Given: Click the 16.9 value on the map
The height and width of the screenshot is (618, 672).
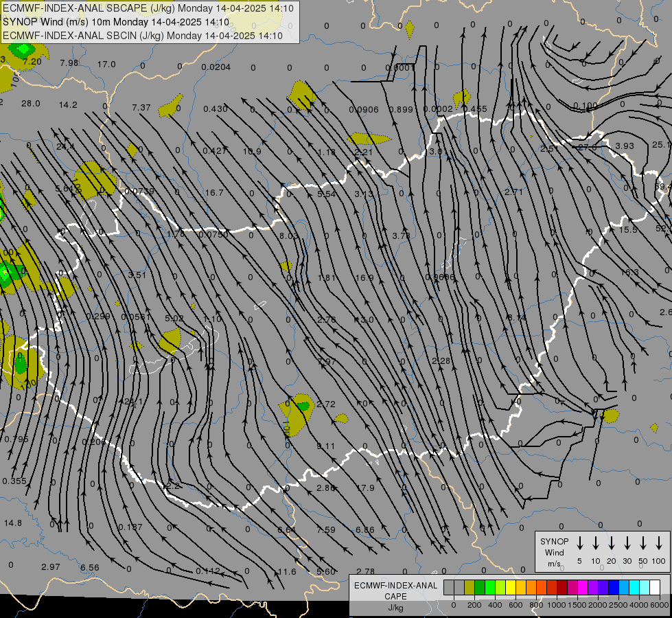Looking at the screenshot, I should coord(364,278).
